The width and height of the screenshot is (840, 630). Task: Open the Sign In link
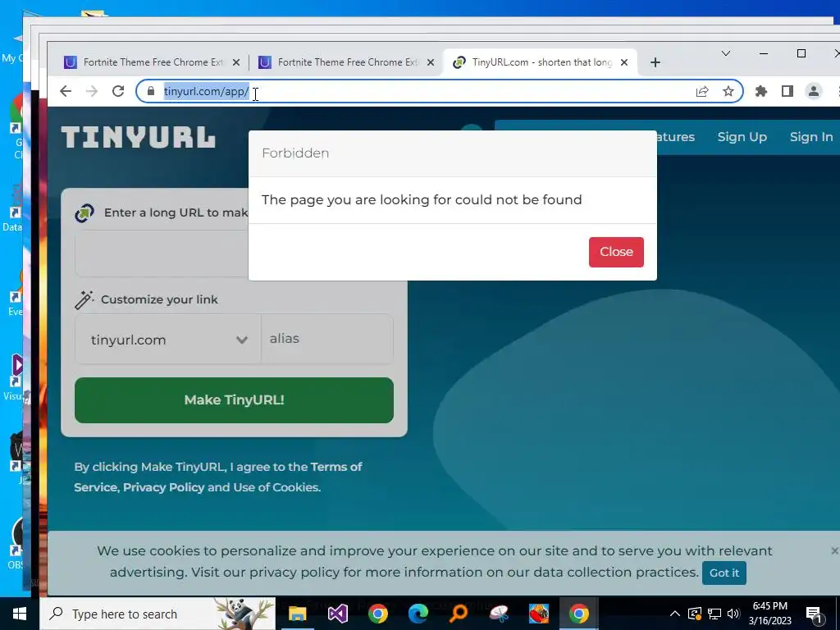pyautogui.click(x=811, y=137)
